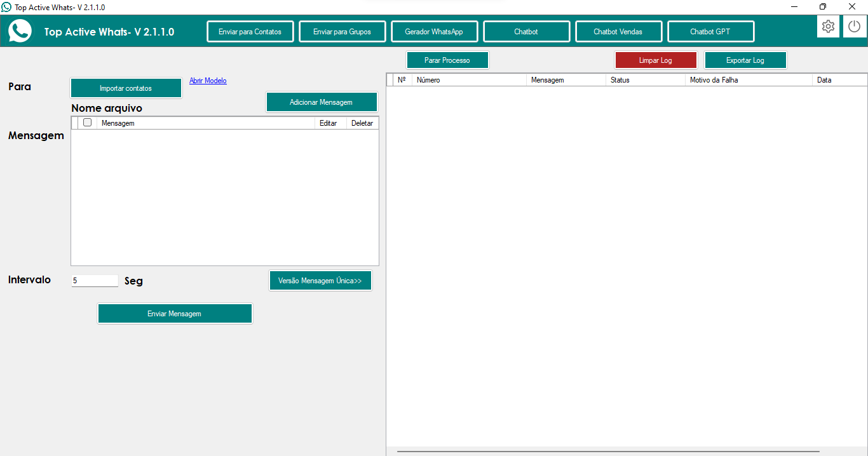Switch to Enviar para Grupos
Screen dimensions: 868x456
(342, 32)
